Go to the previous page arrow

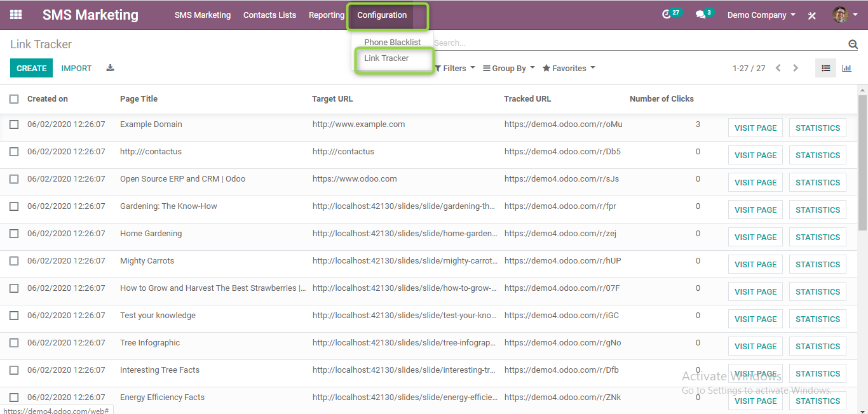[778, 68]
